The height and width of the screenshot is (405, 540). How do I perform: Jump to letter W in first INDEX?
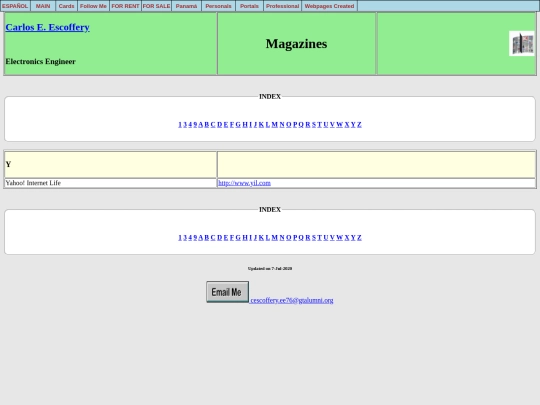pyautogui.click(x=339, y=124)
